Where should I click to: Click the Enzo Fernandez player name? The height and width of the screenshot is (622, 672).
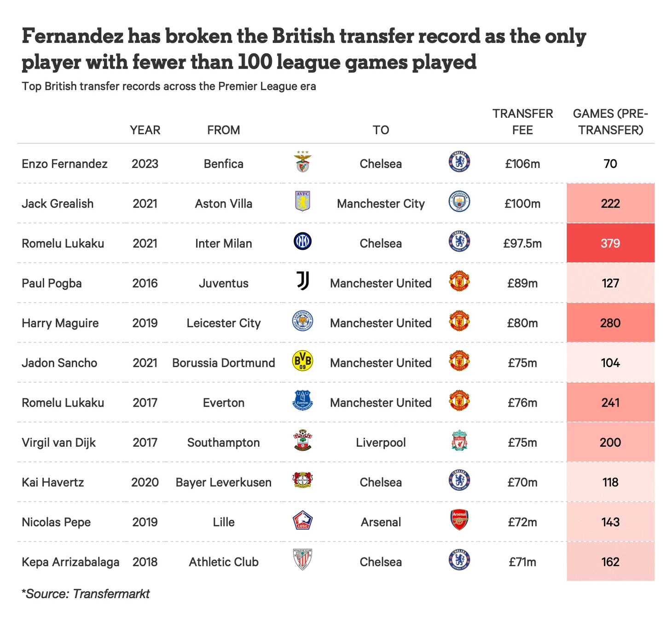pyautogui.click(x=64, y=164)
